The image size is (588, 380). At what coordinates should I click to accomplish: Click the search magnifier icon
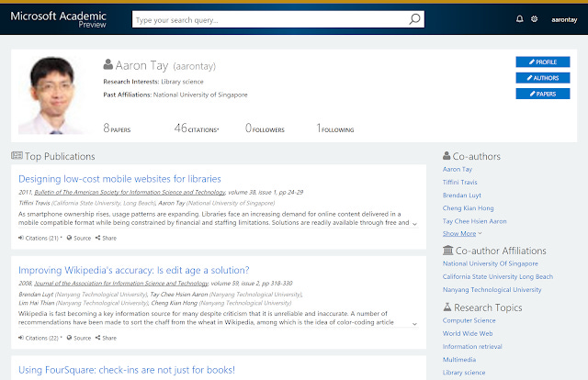[414, 19]
